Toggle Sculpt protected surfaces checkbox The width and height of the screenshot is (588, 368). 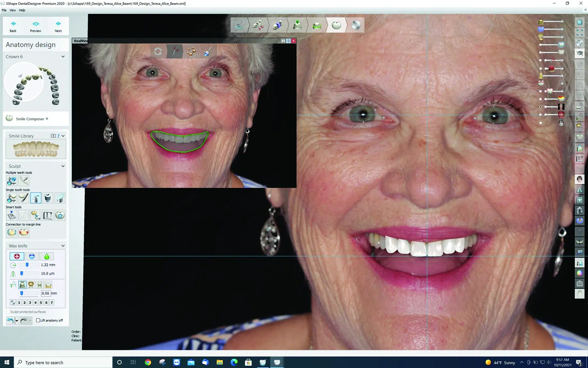(x=8, y=312)
